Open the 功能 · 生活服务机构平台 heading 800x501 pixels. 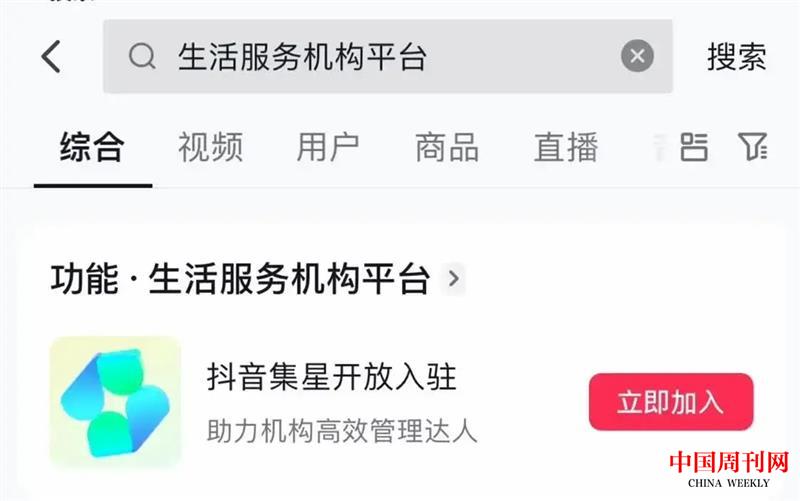pyautogui.click(x=240, y=279)
